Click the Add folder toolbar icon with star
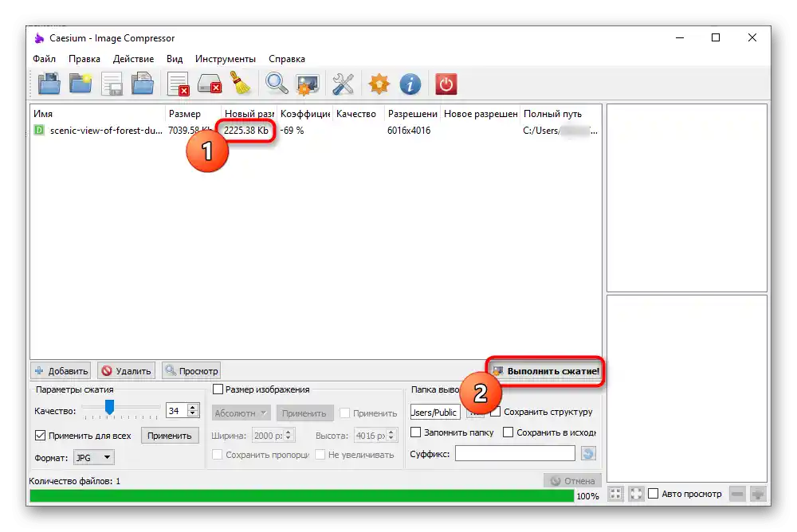Viewport: 797px width, 532px height. pos(80,84)
